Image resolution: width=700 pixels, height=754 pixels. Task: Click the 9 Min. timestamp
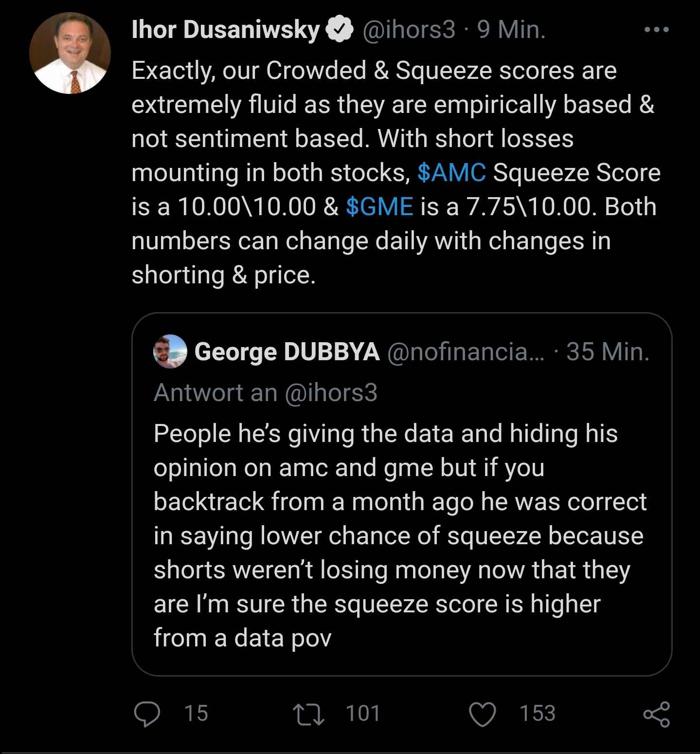coord(511,30)
